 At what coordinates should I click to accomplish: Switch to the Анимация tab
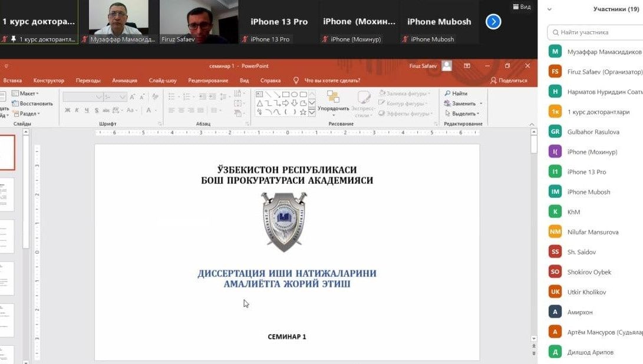pyautogui.click(x=125, y=80)
